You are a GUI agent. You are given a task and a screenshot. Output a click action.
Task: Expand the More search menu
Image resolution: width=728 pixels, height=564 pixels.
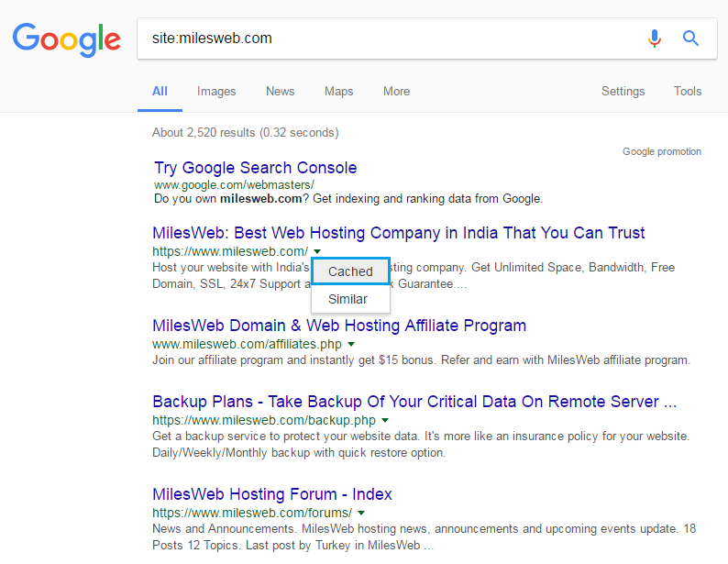tap(396, 92)
